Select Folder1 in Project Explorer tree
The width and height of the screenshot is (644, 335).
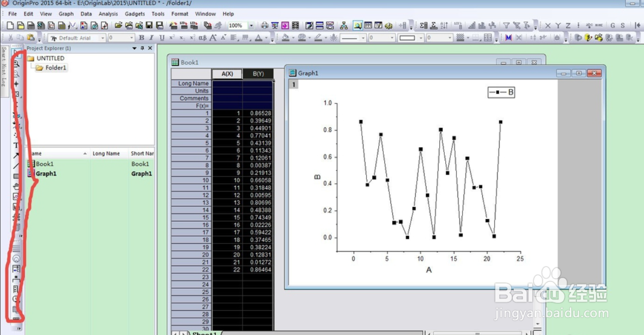(56, 68)
